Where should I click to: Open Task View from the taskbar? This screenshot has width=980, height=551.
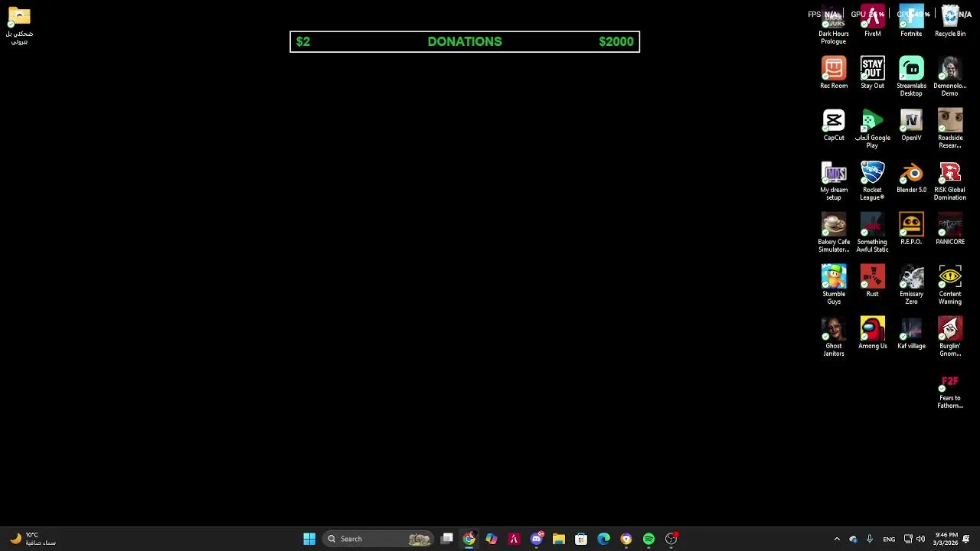[447, 539]
